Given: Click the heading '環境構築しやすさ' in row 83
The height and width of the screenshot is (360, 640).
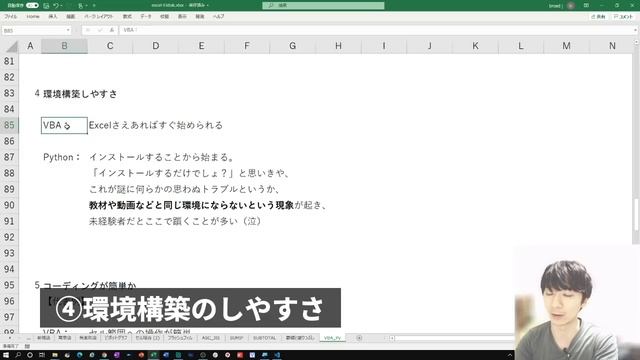Looking at the screenshot, I should coord(80,94).
